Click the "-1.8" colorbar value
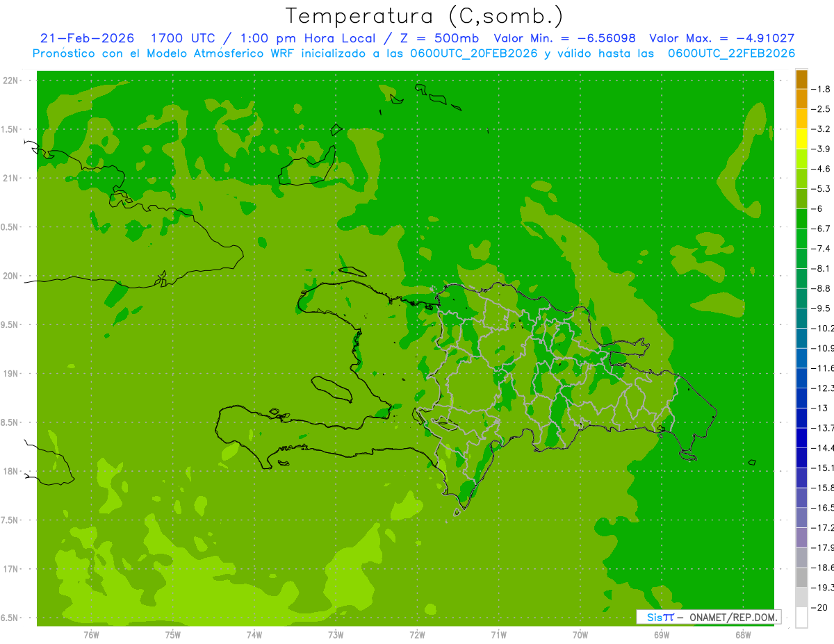 tap(822, 89)
